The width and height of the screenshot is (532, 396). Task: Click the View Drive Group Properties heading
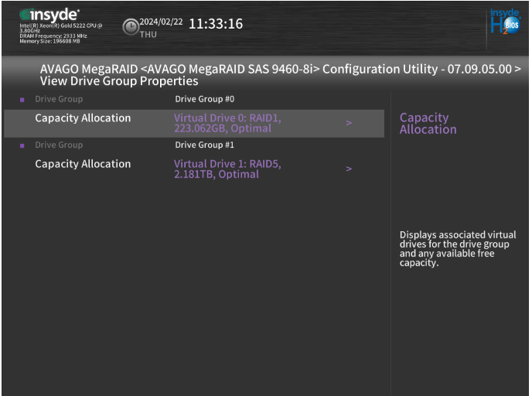tap(119, 81)
